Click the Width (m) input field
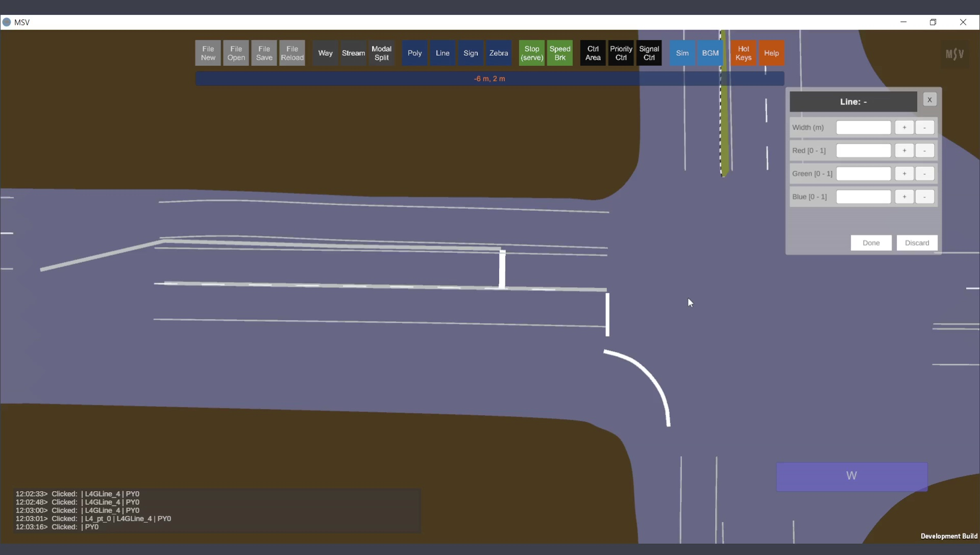This screenshot has height=555, width=980. tap(863, 128)
